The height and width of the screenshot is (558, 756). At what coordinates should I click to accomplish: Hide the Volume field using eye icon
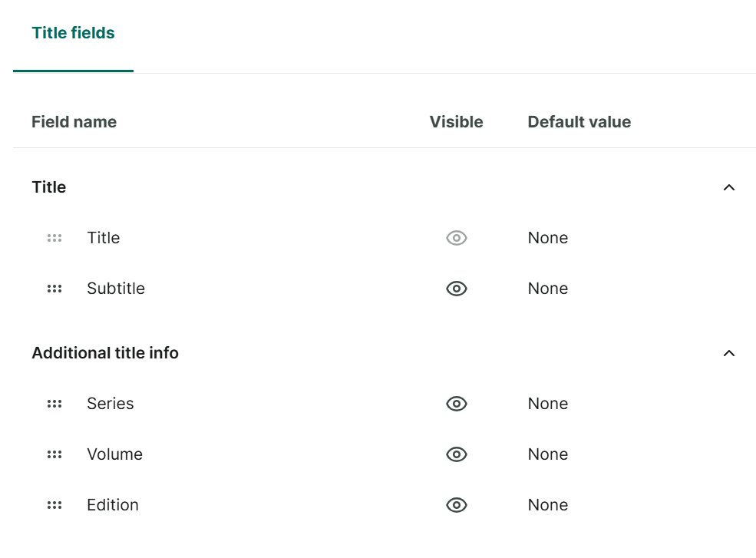(457, 454)
